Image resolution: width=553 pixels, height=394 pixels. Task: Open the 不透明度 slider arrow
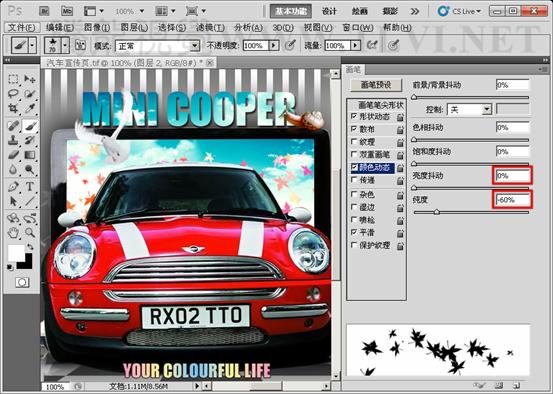pyautogui.click(x=274, y=46)
